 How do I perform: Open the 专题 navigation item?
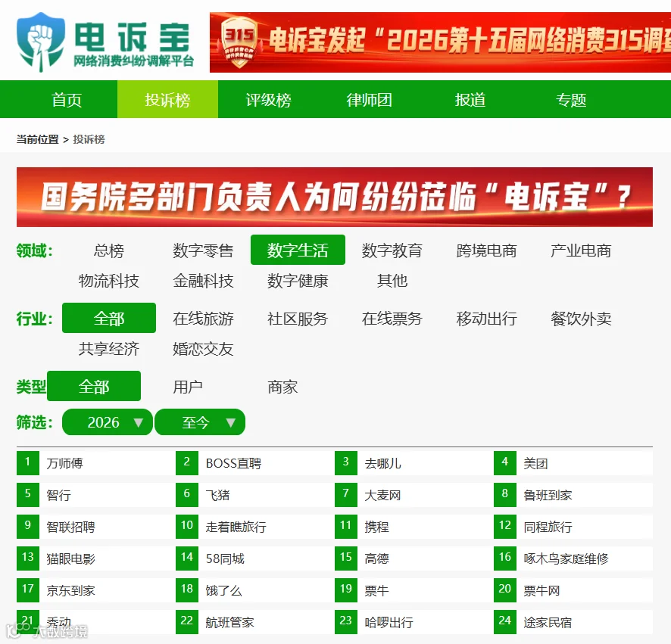point(571,100)
